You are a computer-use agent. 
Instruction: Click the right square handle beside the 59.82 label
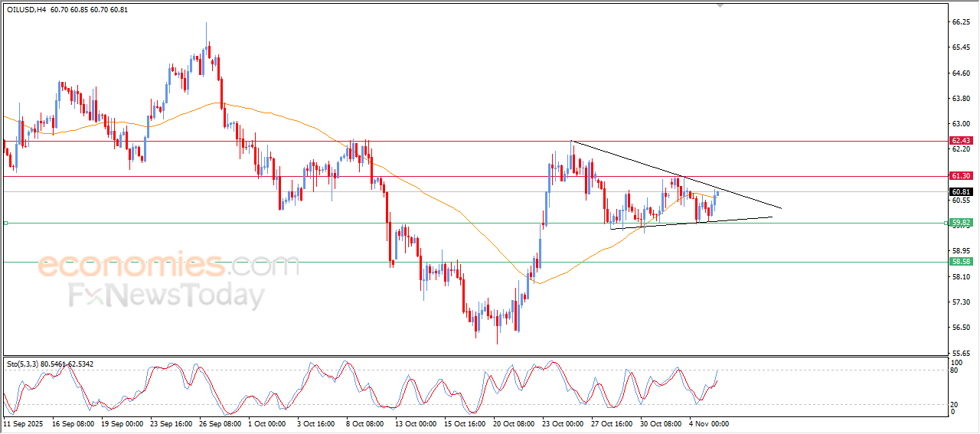point(945,223)
